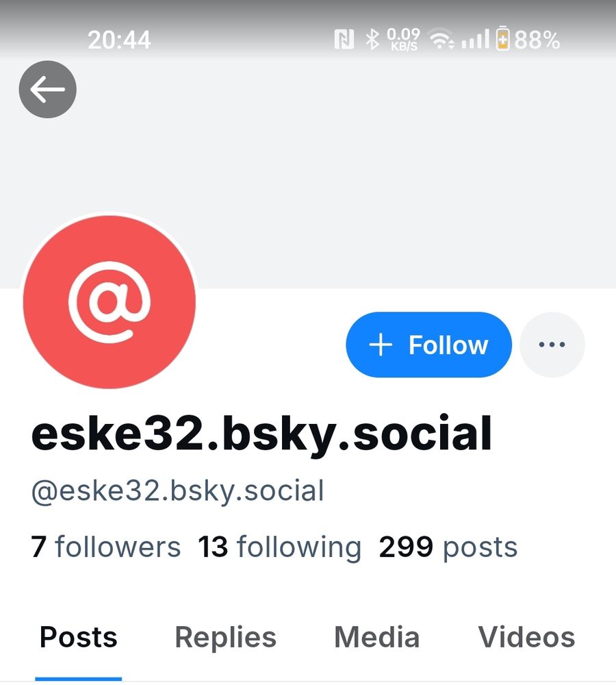The image size is (616, 685).
Task: Follow eske32.bsky.social
Action: 428,345
